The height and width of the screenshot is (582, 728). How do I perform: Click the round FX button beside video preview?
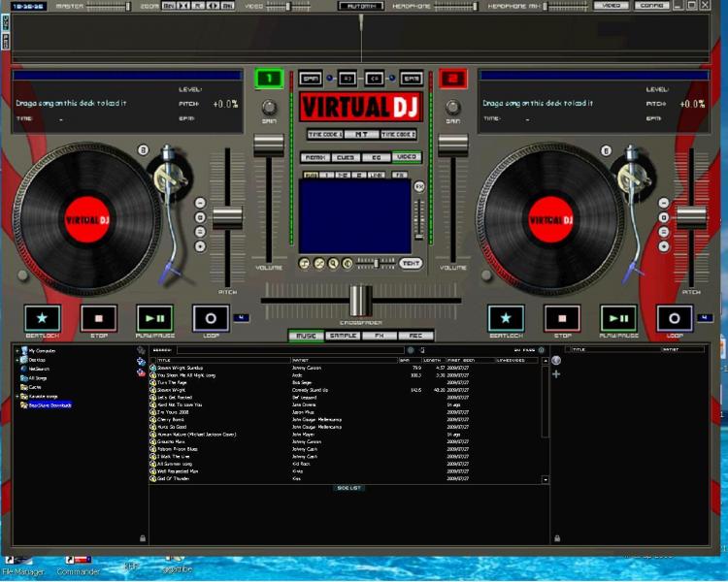point(419,186)
